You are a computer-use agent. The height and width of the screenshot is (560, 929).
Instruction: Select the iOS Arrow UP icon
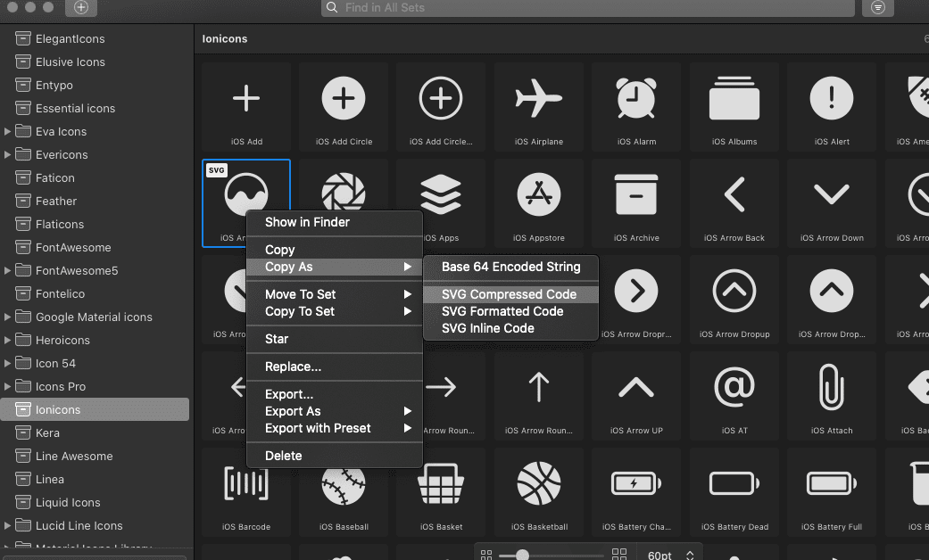tap(636, 396)
